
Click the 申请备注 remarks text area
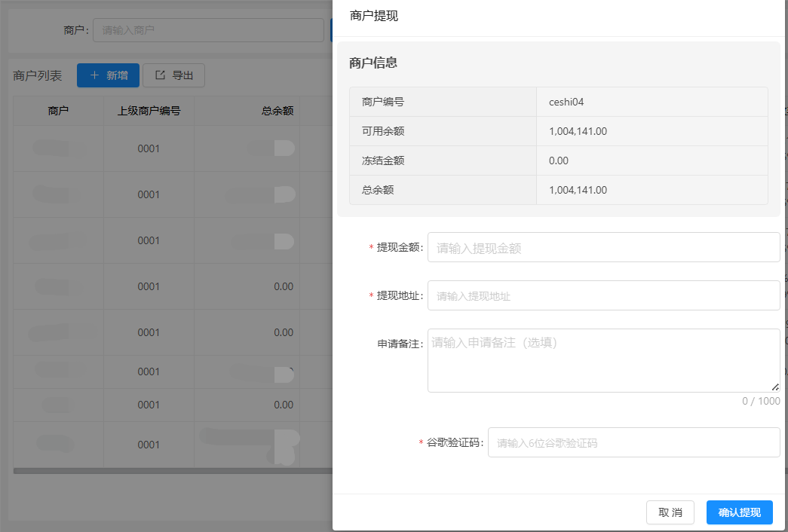tap(603, 360)
